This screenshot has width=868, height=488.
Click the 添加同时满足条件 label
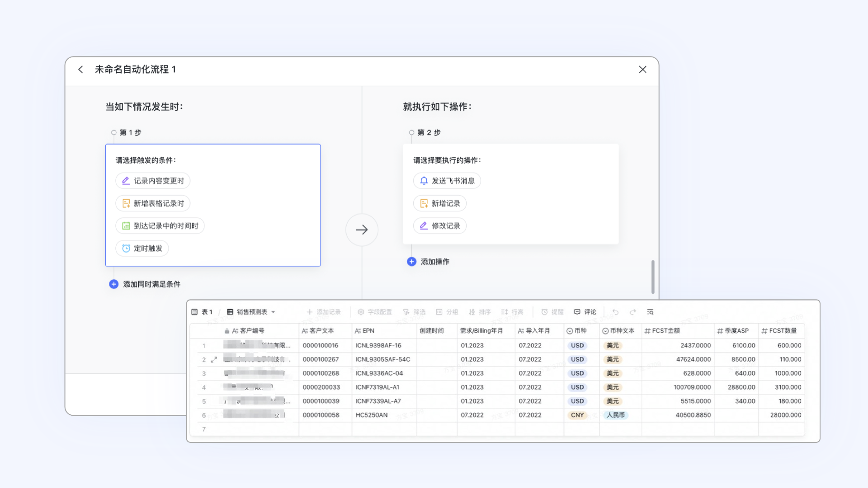click(x=151, y=284)
